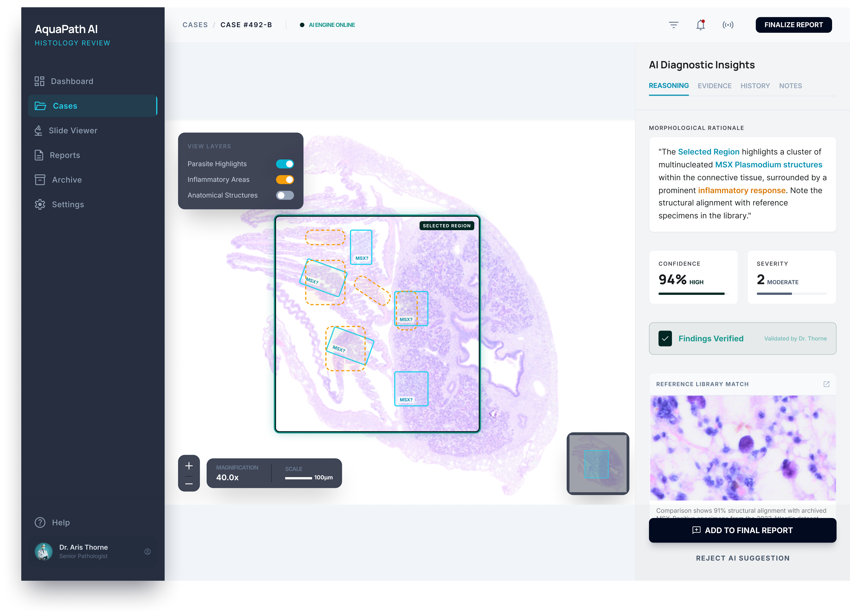
Task: Click the reference library histology image
Action: pyautogui.click(x=742, y=448)
